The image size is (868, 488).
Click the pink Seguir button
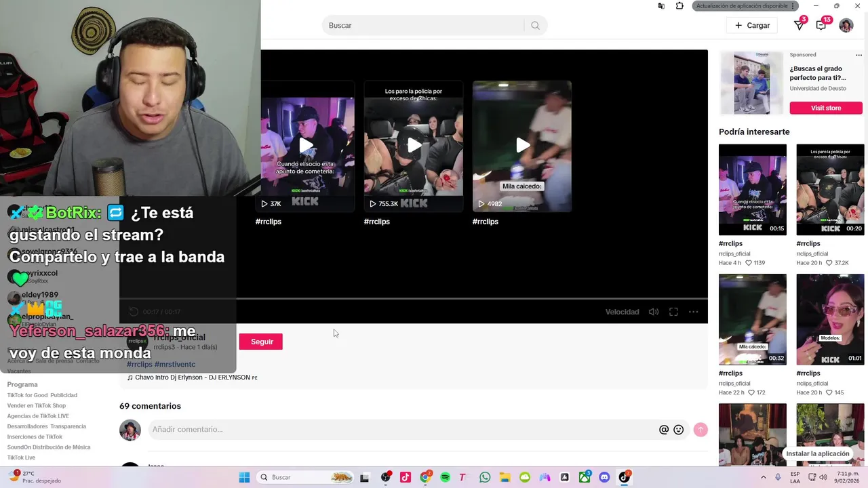[261, 342]
